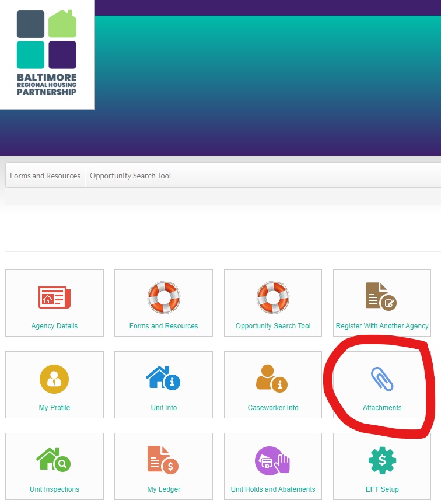Click the Unit Inspections label link
This screenshot has width=441, height=504.
54,489
